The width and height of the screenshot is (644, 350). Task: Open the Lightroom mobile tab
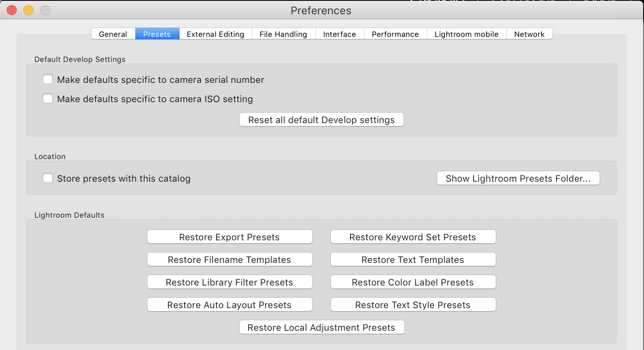tap(466, 34)
